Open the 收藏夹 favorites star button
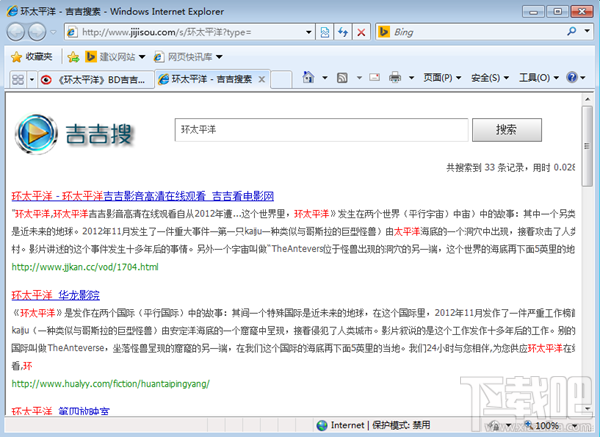Screen dimensions: 600x437 click(x=31, y=57)
